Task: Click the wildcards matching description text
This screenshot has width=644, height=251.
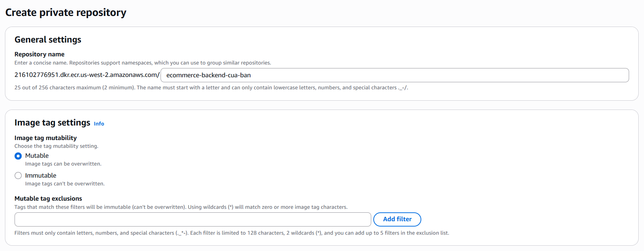Action: coord(181,207)
